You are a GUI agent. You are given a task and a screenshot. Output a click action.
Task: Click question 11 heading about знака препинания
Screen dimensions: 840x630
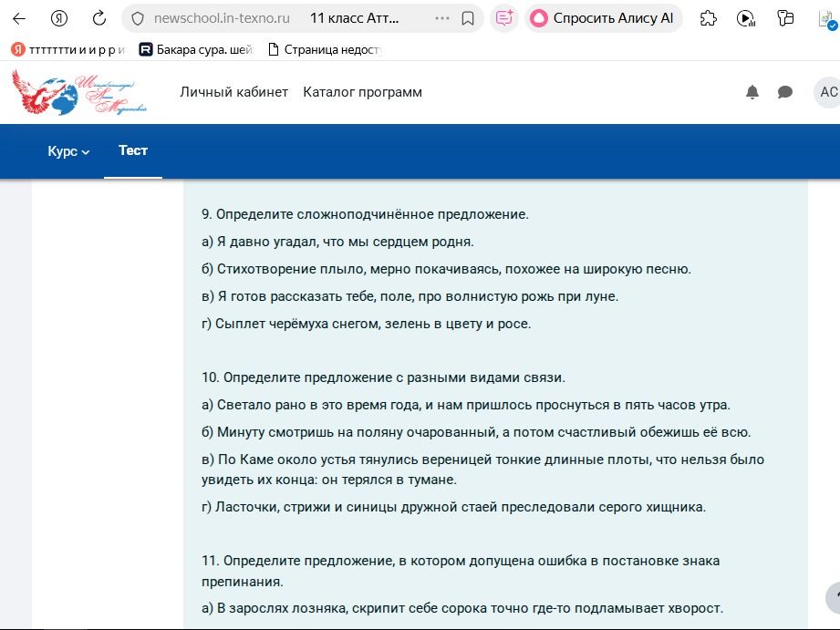(x=461, y=571)
